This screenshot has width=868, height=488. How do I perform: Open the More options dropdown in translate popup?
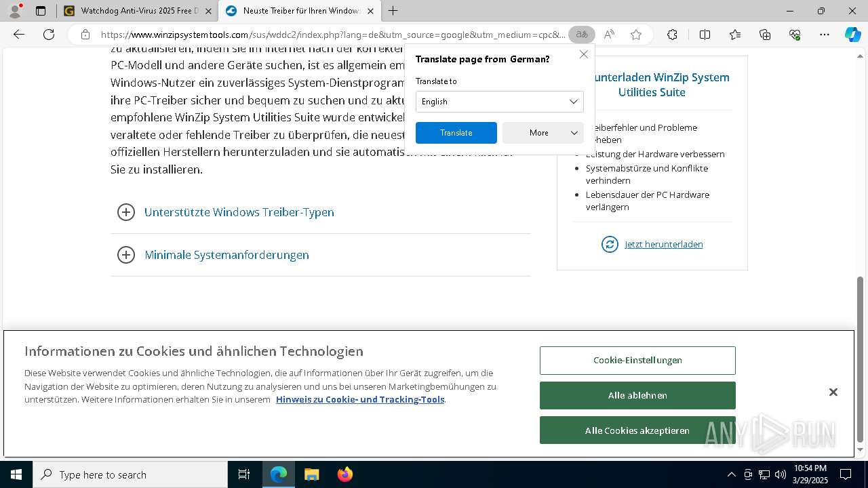click(543, 133)
